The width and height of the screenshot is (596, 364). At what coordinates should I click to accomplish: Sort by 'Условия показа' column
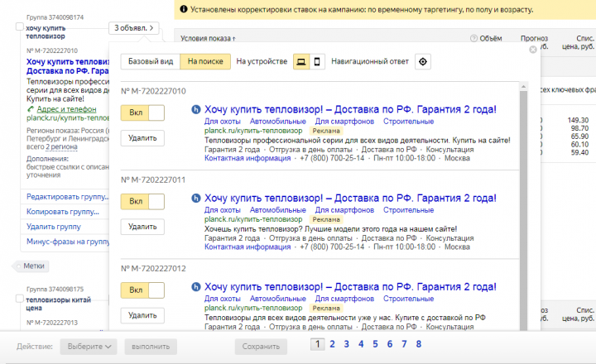[x=208, y=38]
